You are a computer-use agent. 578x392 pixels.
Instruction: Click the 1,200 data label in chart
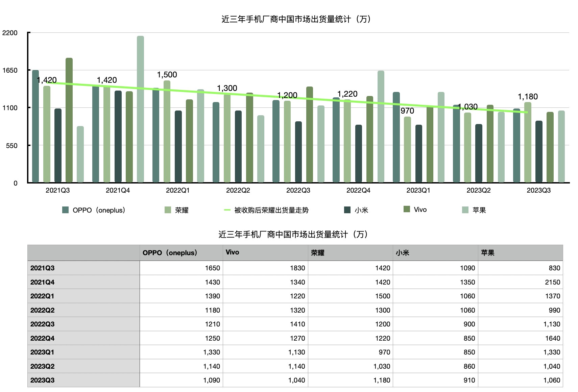(x=287, y=95)
